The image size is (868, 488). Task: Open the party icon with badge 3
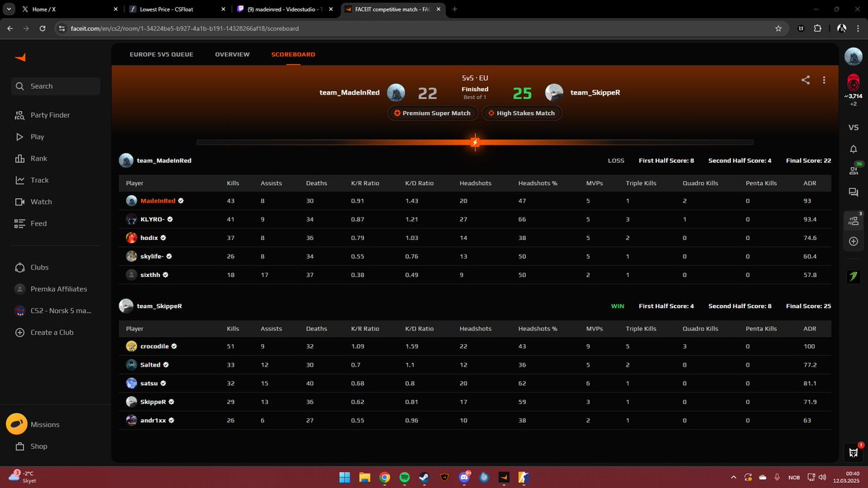854,221
